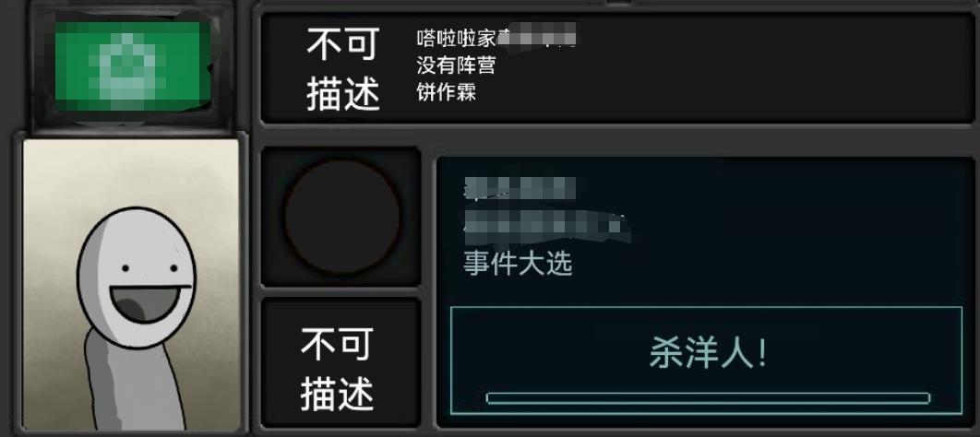Click the progress bar beneath 杀洋人!

708,398
